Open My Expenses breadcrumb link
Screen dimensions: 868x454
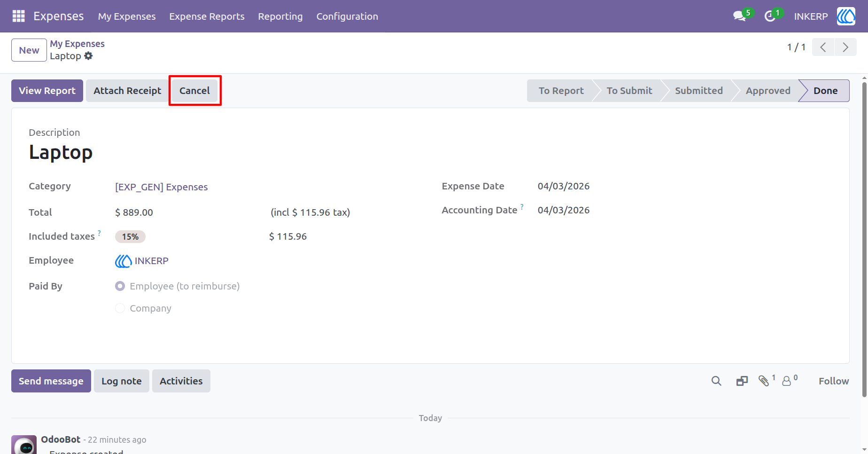77,44
